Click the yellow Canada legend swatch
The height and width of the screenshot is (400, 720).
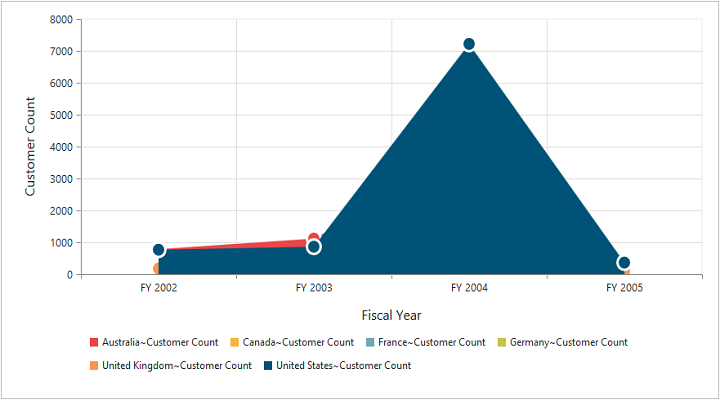point(234,342)
